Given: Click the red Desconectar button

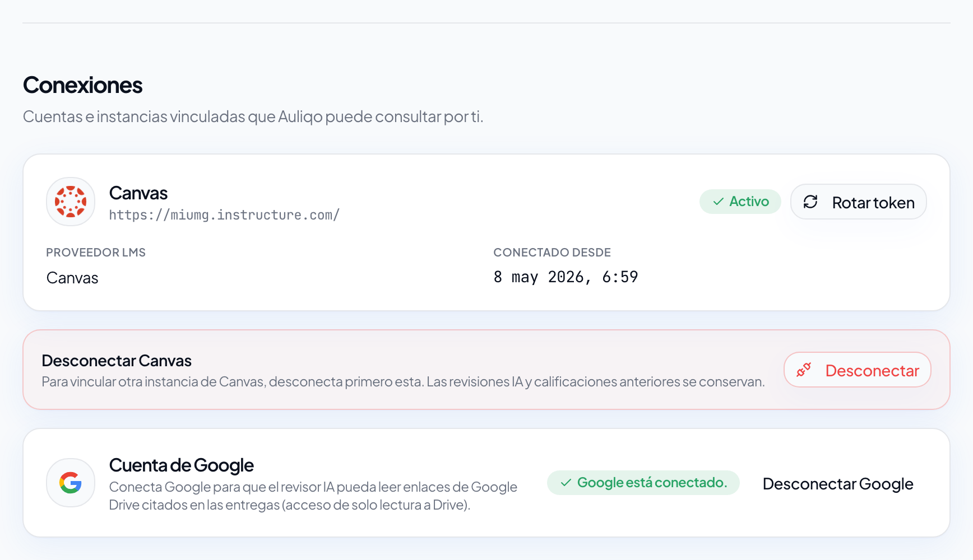Looking at the screenshot, I should pos(857,370).
